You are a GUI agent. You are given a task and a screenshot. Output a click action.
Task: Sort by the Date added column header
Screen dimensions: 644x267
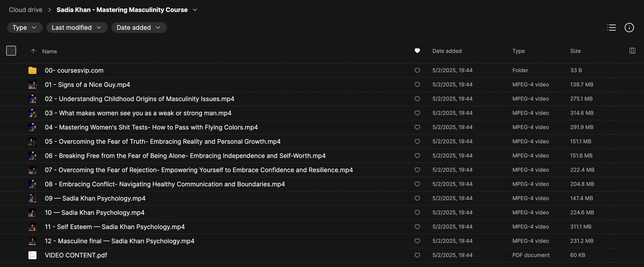447,51
